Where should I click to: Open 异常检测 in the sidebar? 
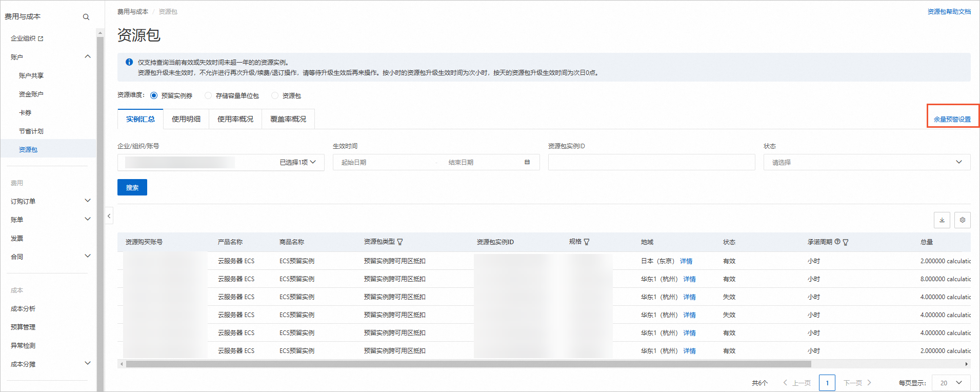pyautogui.click(x=23, y=345)
